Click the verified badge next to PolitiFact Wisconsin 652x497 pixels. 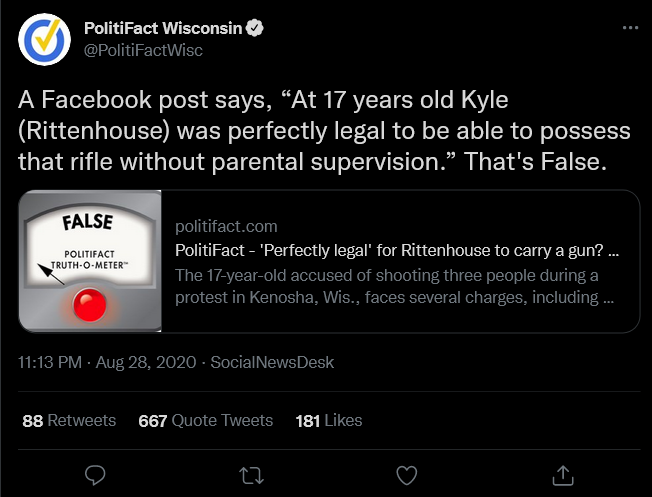pos(256,28)
